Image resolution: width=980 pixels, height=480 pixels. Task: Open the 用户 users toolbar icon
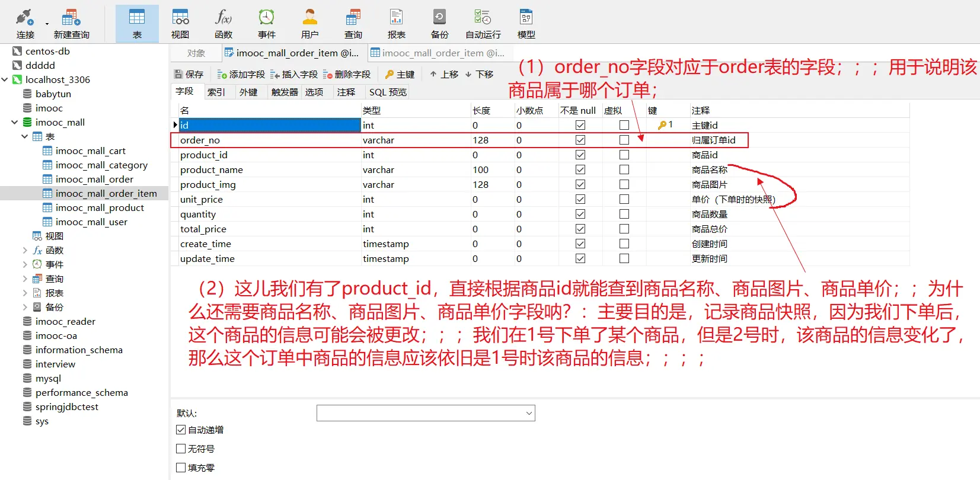click(x=310, y=24)
